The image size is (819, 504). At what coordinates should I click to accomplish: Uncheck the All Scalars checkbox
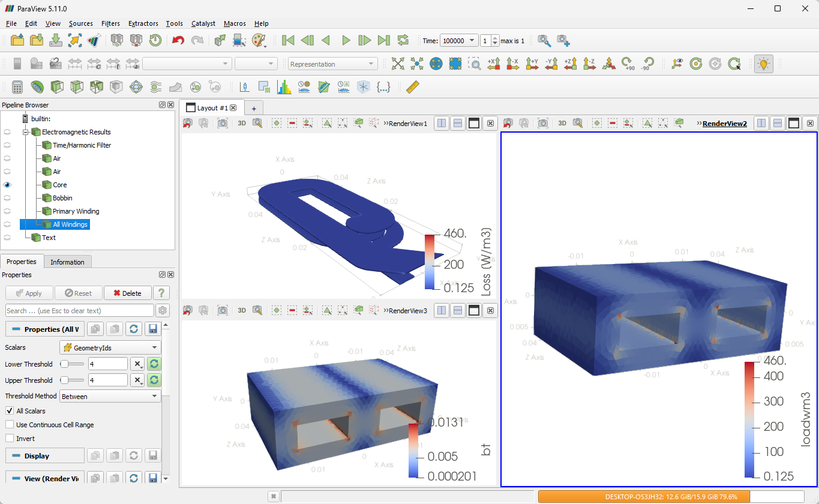tap(10, 411)
